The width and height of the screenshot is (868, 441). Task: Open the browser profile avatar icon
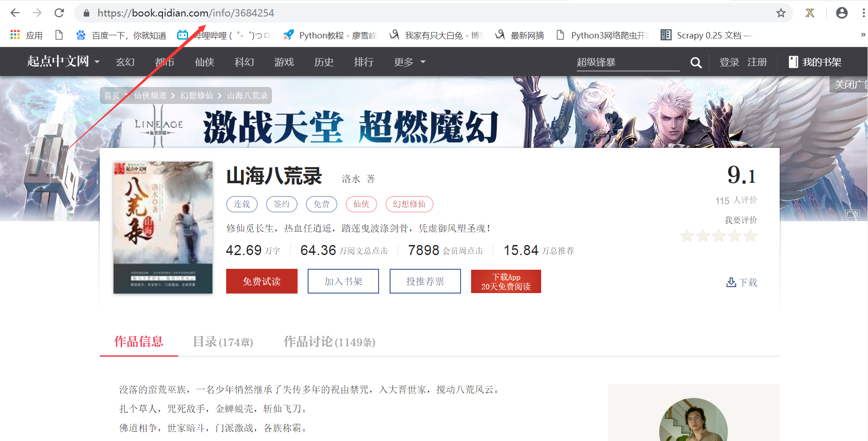(x=841, y=13)
